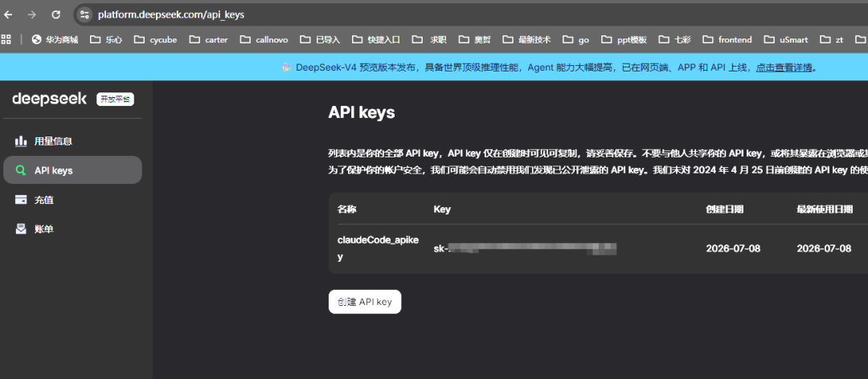Click the API keys magnifier icon
The height and width of the screenshot is (379, 868).
click(x=21, y=170)
